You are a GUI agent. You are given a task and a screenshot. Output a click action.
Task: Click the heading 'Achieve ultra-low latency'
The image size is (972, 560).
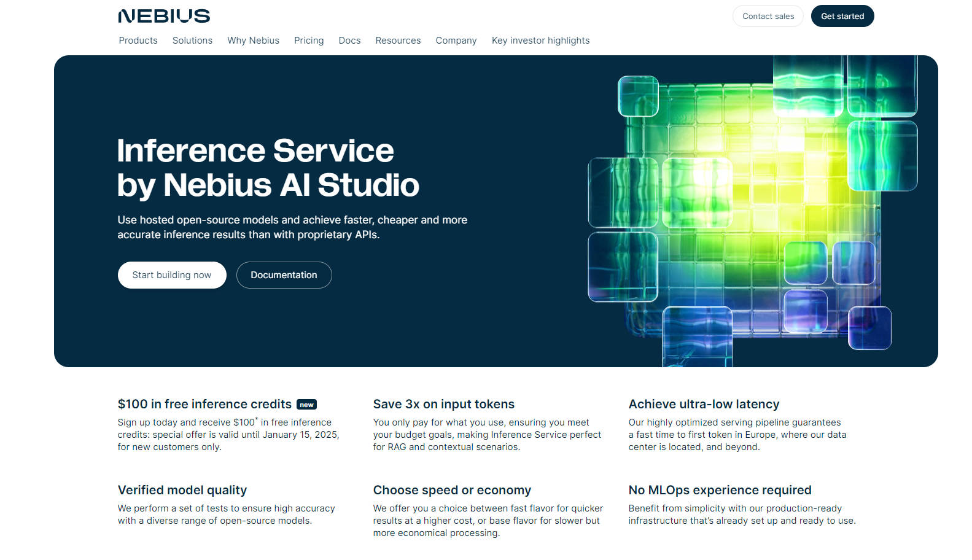click(704, 404)
